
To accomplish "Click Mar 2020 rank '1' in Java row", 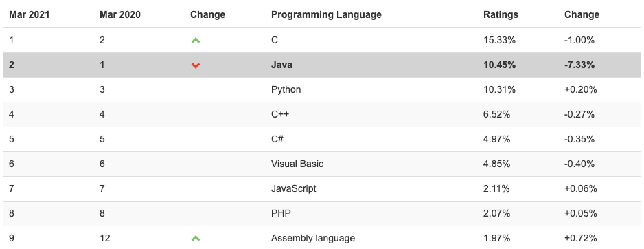I will [x=102, y=65].
